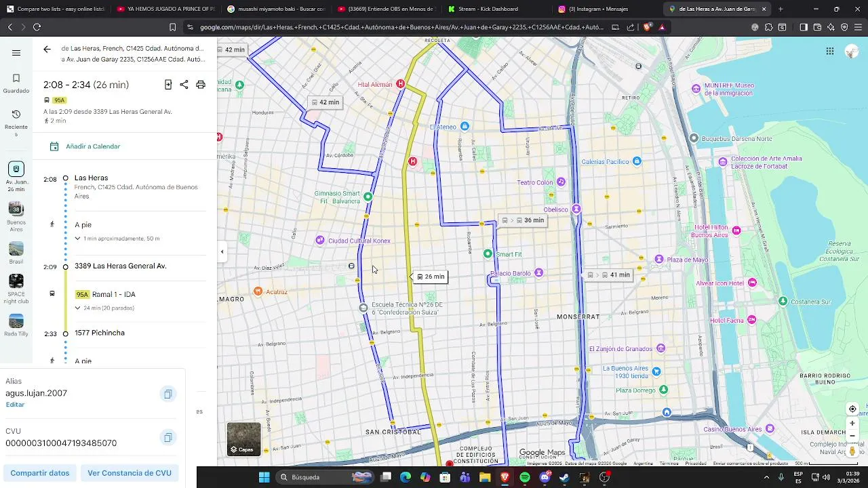Image resolution: width=868 pixels, height=488 pixels.
Task: Click the share route icon
Action: (x=184, y=85)
